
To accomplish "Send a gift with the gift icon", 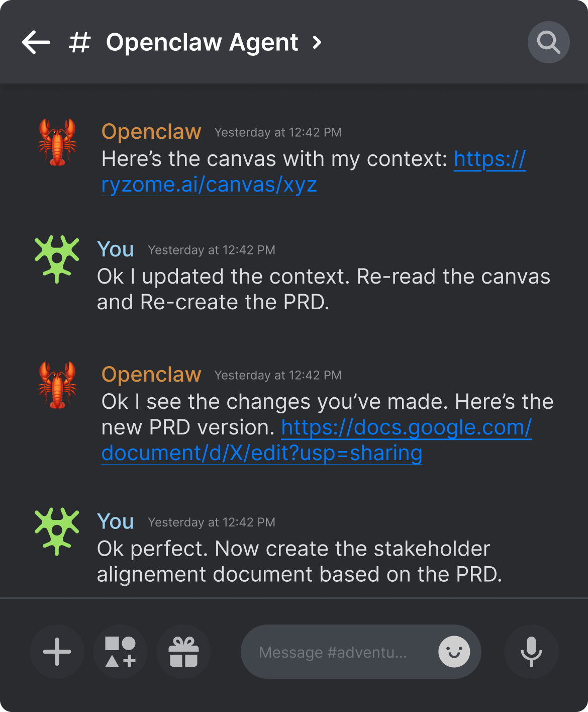I will tap(183, 652).
